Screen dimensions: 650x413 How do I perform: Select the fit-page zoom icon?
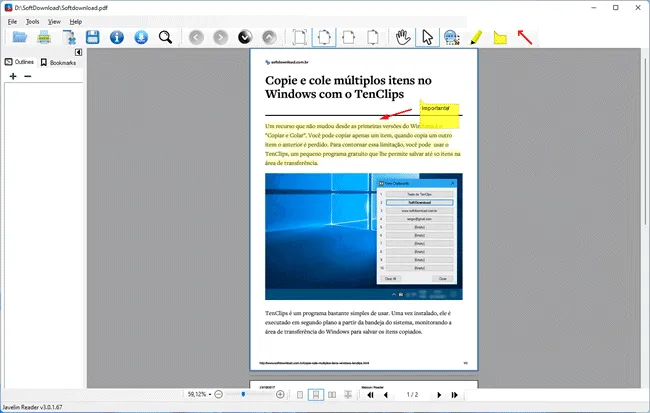click(x=300, y=37)
